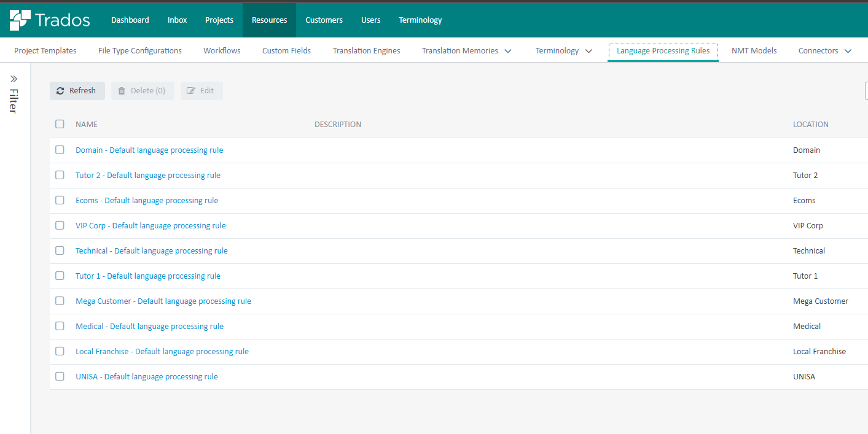Check the Domain rule checkbox

point(60,150)
